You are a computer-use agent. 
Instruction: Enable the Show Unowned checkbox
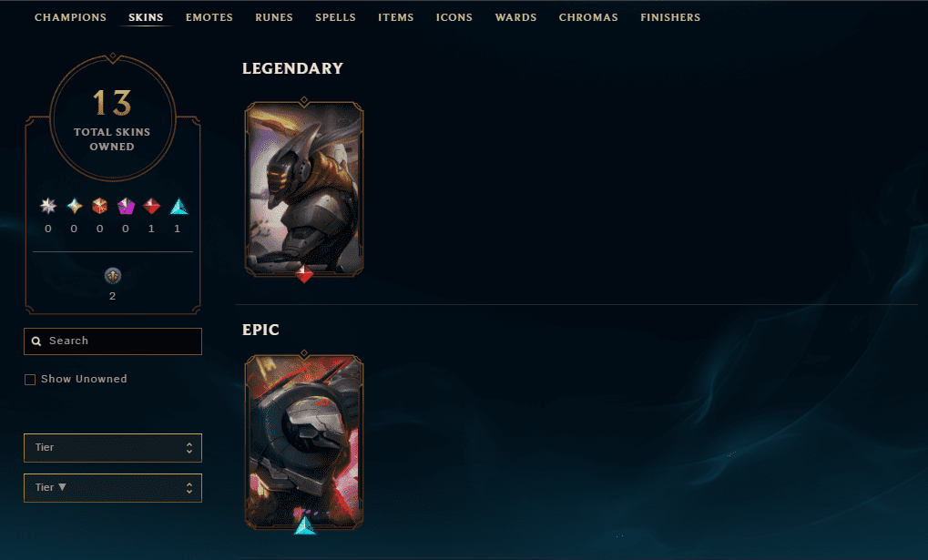(29, 380)
